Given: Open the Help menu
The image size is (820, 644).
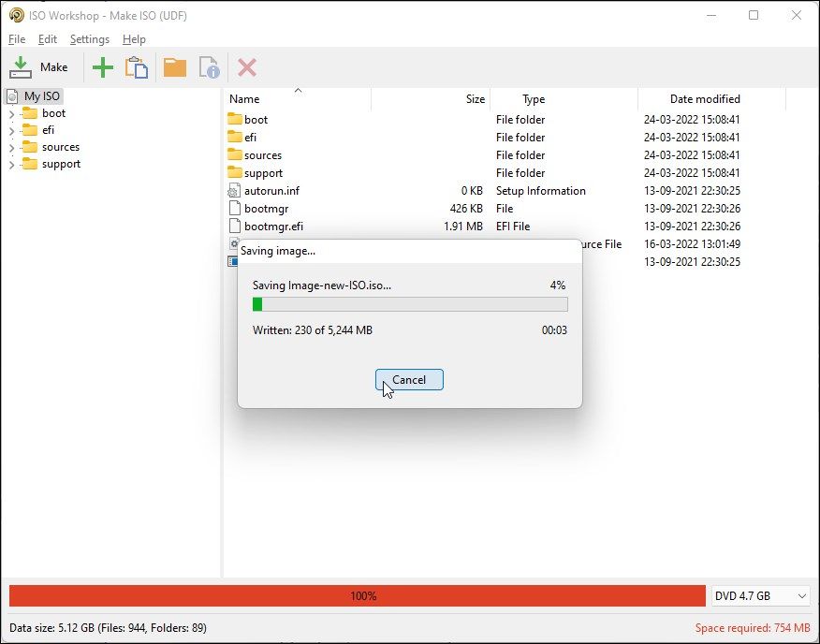Looking at the screenshot, I should coord(134,39).
